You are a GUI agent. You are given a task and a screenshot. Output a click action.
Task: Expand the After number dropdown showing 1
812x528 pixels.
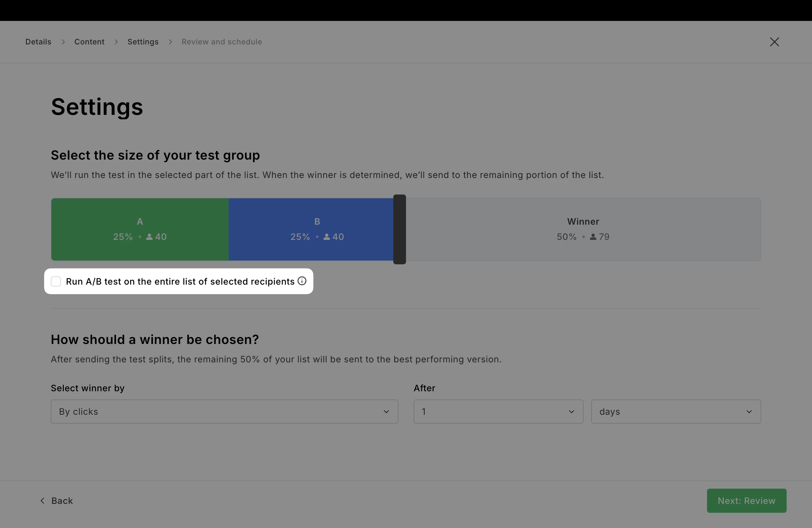pos(498,411)
